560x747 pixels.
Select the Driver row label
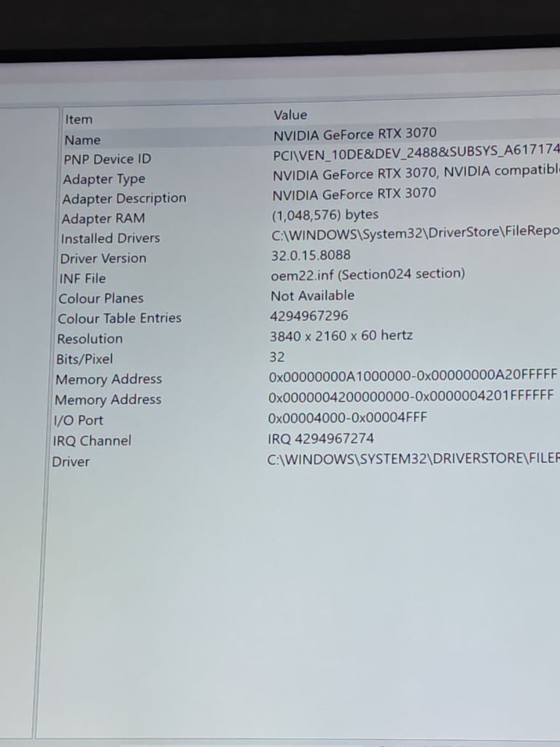(x=71, y=462)
